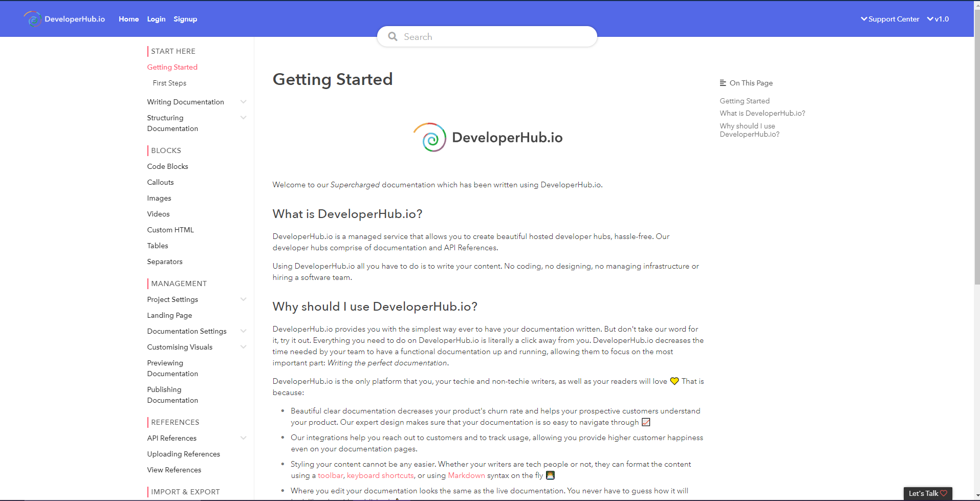This screenshot has height=501, width=980.
Task: Open Callouts page
Action: coord(160,182)
